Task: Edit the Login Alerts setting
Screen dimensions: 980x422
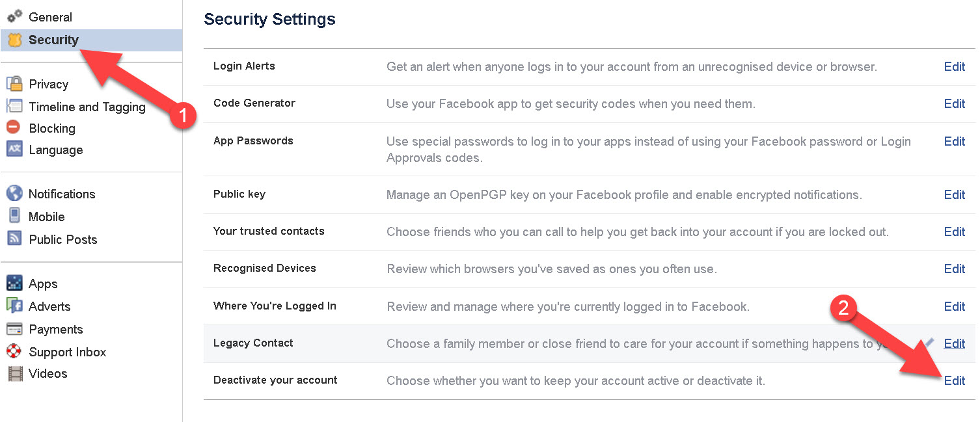Action: click(x=954, y=66)
